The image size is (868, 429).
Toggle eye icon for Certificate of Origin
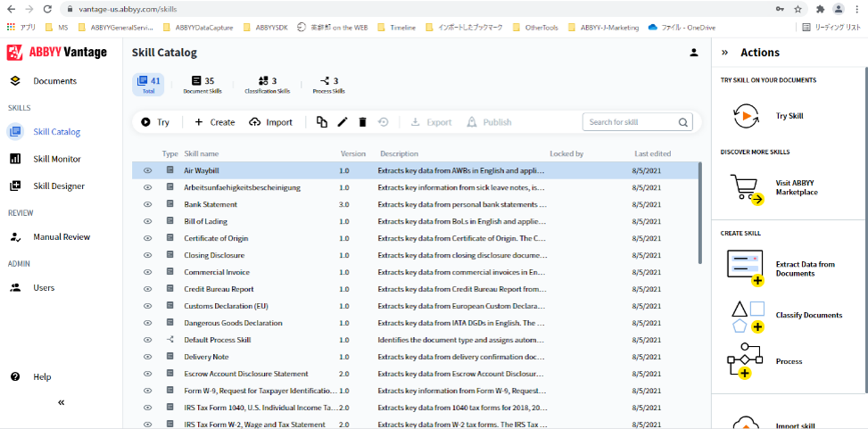(147, 238)
